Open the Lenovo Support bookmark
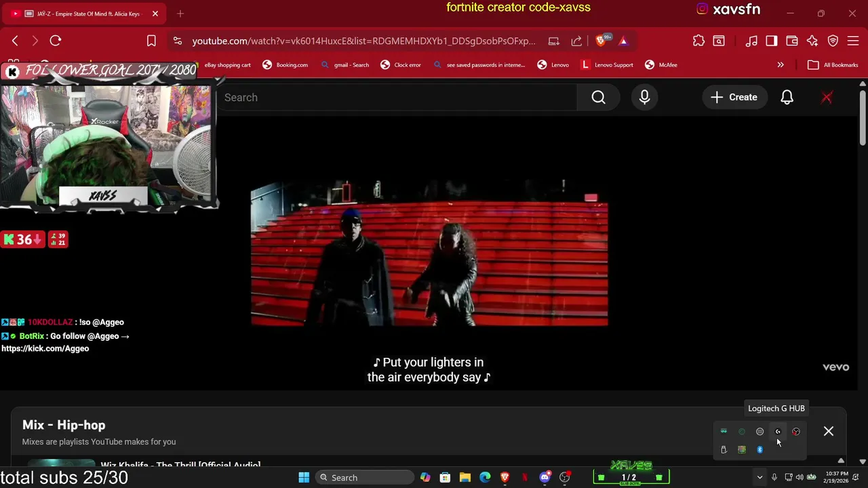Image resolution: width=868 pixels, height=488 pixels. (x=607, y=65)
